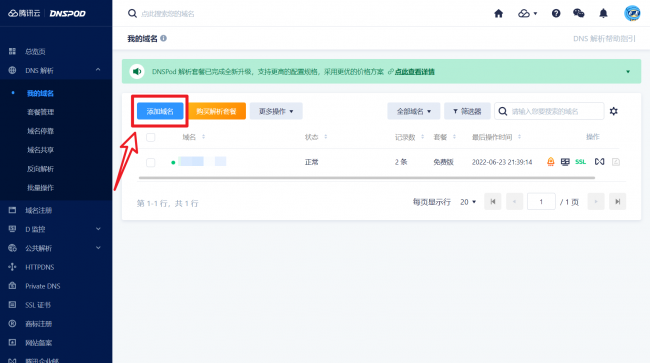Viewport: 650px width, 363px height.
Task: Select 批量操作 in sidebar
Action: [x=40, y=188]
